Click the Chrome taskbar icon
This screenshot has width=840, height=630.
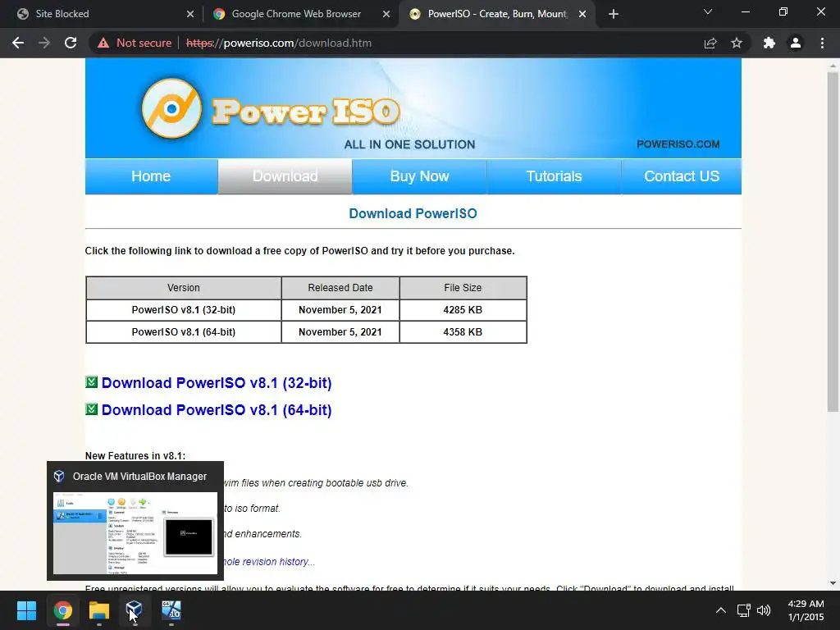62,610
